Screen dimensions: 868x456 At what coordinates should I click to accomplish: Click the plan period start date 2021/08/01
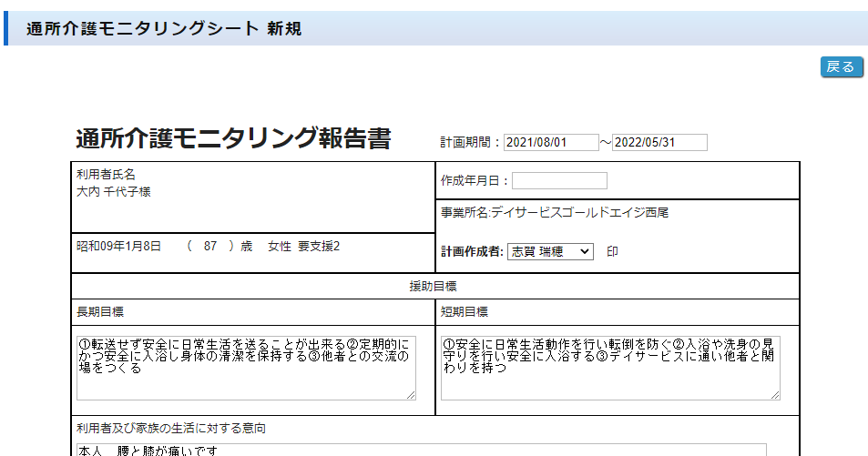(550, 143)
